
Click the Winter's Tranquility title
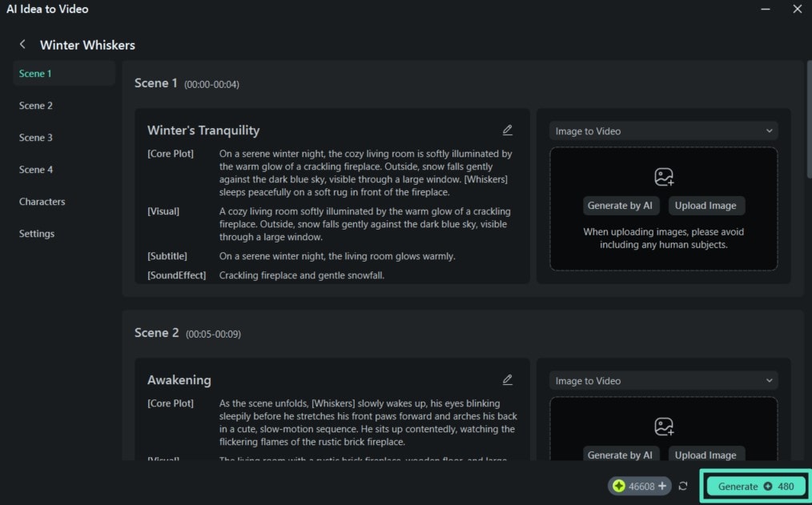coord(203,130)
